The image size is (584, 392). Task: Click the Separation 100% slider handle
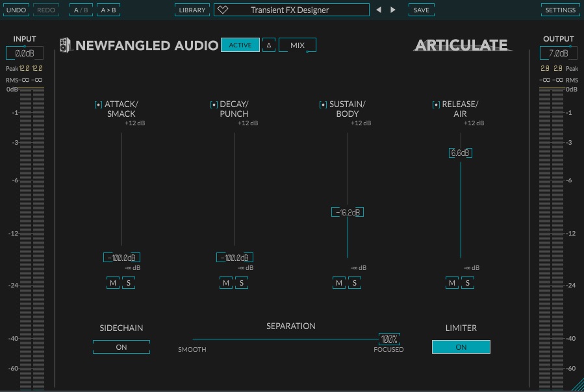pos(389,339)
